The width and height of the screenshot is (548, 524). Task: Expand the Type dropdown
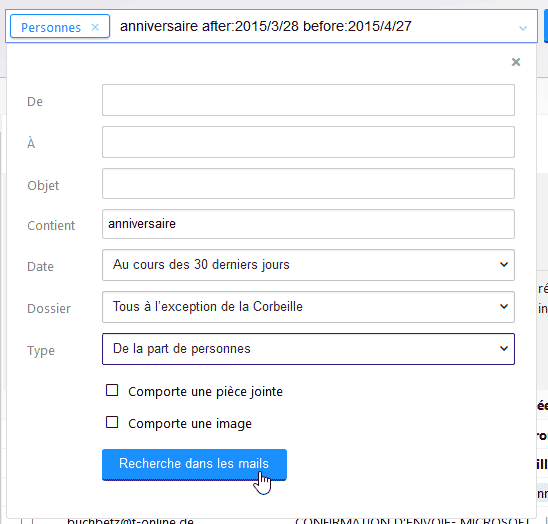click(308, 349)
